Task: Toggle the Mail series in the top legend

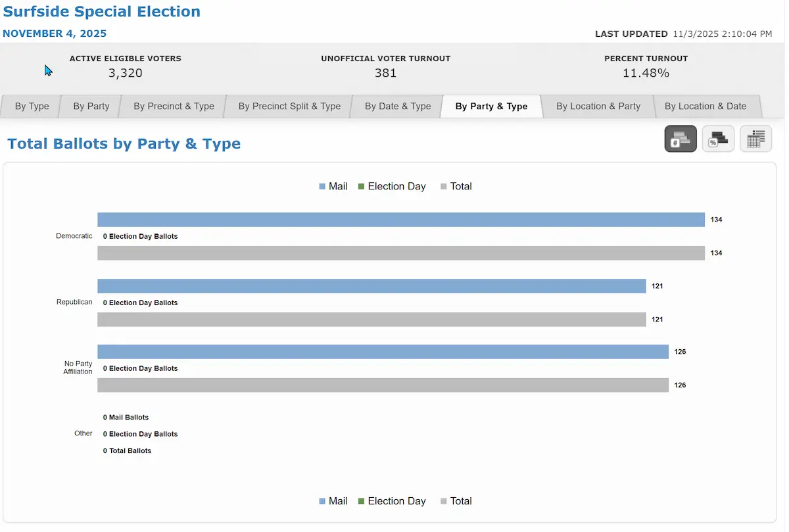Action: tap(333, 186)
